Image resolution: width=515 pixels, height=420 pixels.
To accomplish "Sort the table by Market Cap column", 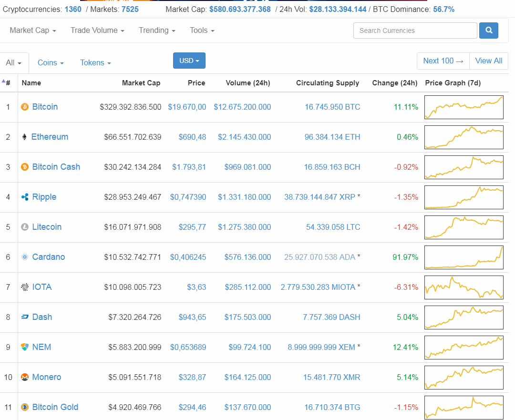I will click(x=141, y=83).
